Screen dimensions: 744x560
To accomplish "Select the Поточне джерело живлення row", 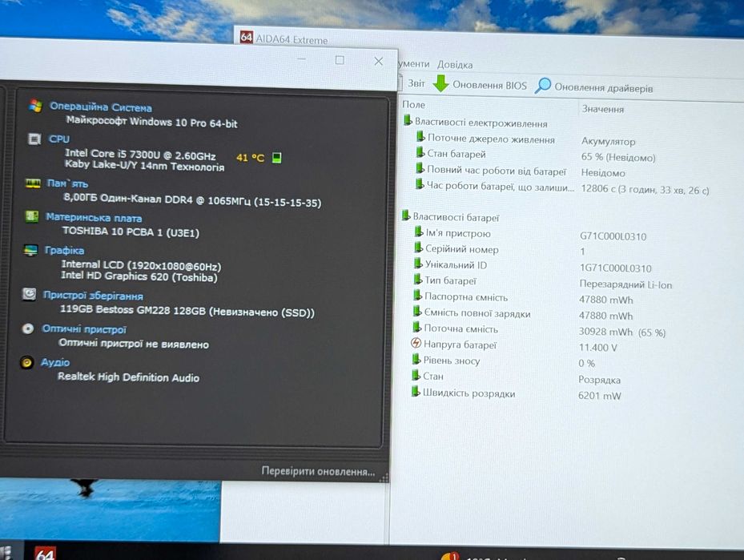I will [x=491, y=139].
